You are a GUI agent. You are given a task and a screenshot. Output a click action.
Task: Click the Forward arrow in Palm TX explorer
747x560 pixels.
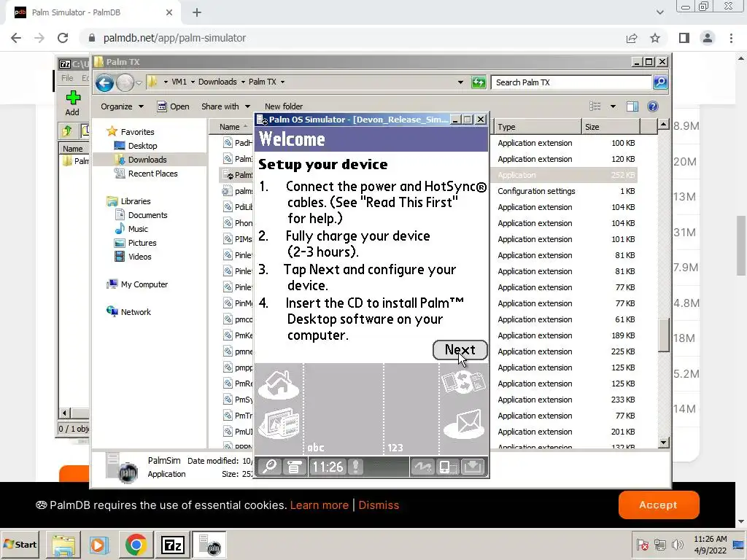[125, 83]
